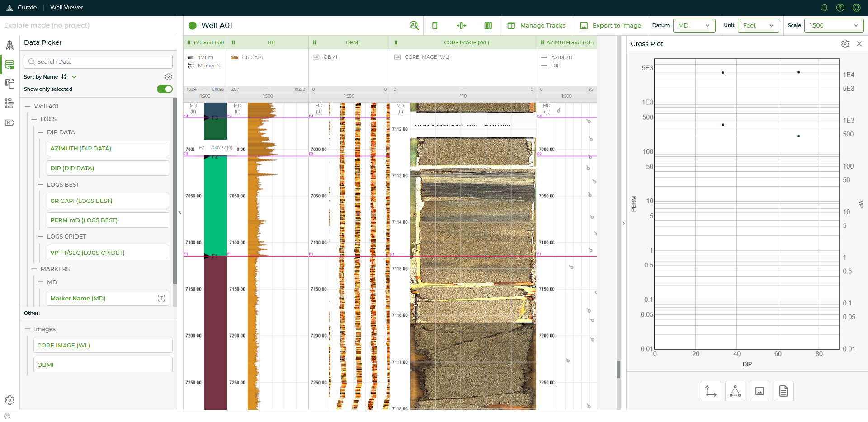Open the settings gear in left sidebar

point(9,400)
